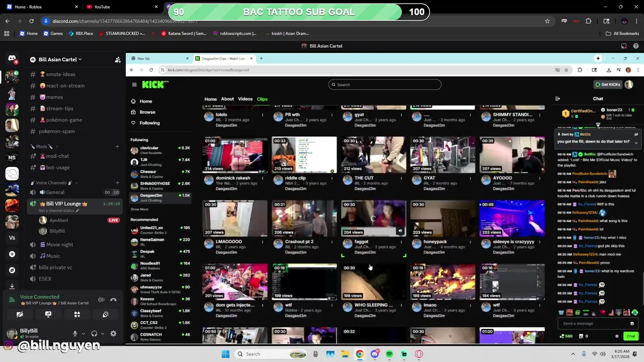The height and width of the screenshot is (362, 644).
Task: Open Following in Kick sidebar
Action: click(x=149, y=123)
